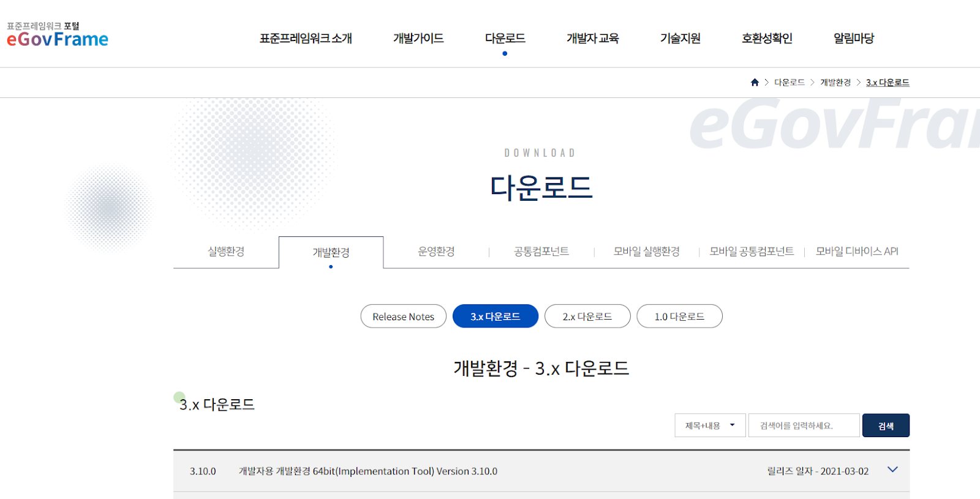This screenshot has width=980, height=499.
Task: Click the 3.10.0 version number cell
Action: click(x=203, y=471)
